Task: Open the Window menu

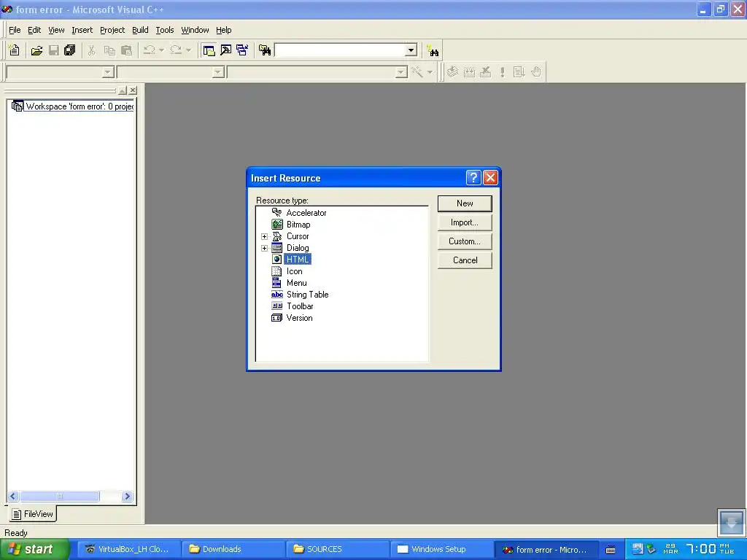Action: 195,30
